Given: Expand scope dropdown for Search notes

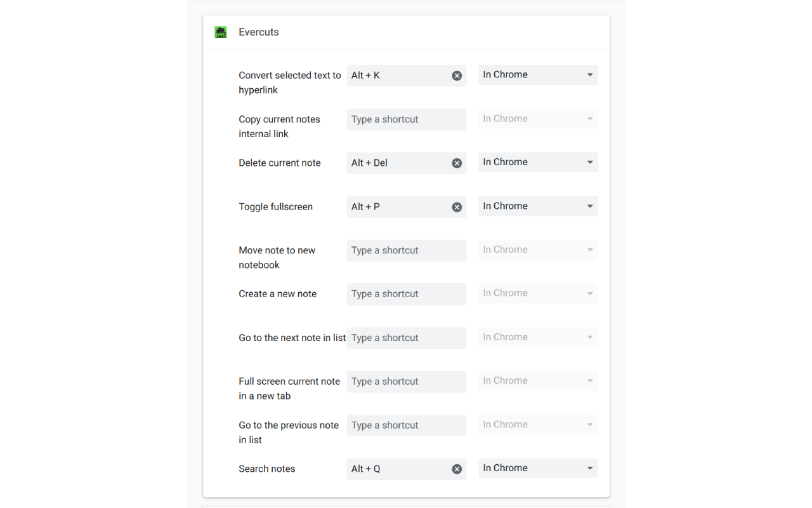Looking at the screenshot, I should pyautogui.click(x=538, y=469).
